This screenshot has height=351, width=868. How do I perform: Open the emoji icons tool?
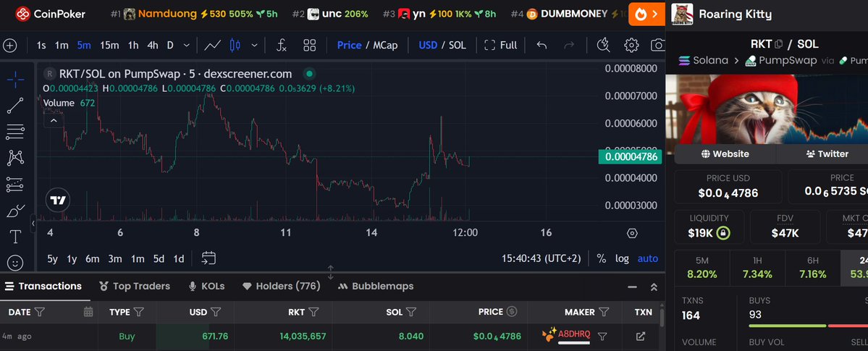(15, 263)
